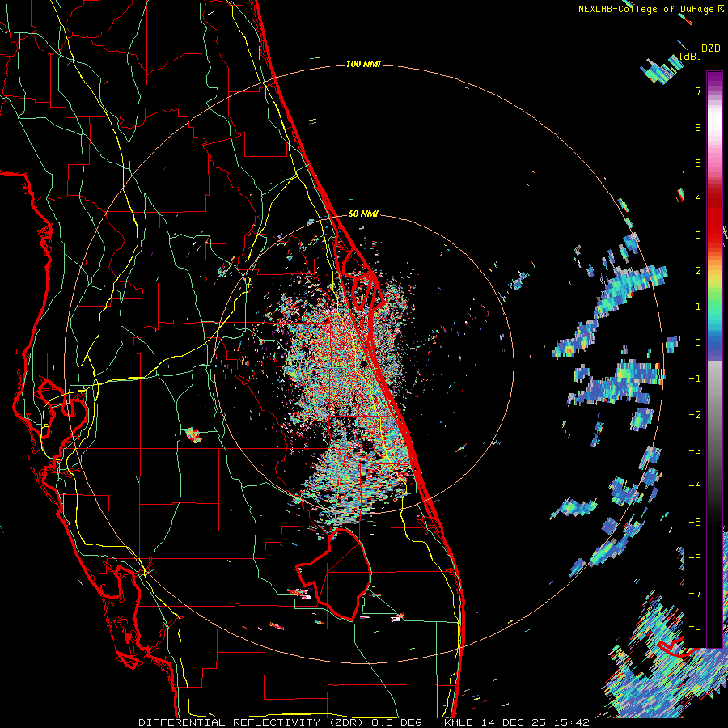
Task: Click the '6' value on the color scale
Action: pos(698,127)
